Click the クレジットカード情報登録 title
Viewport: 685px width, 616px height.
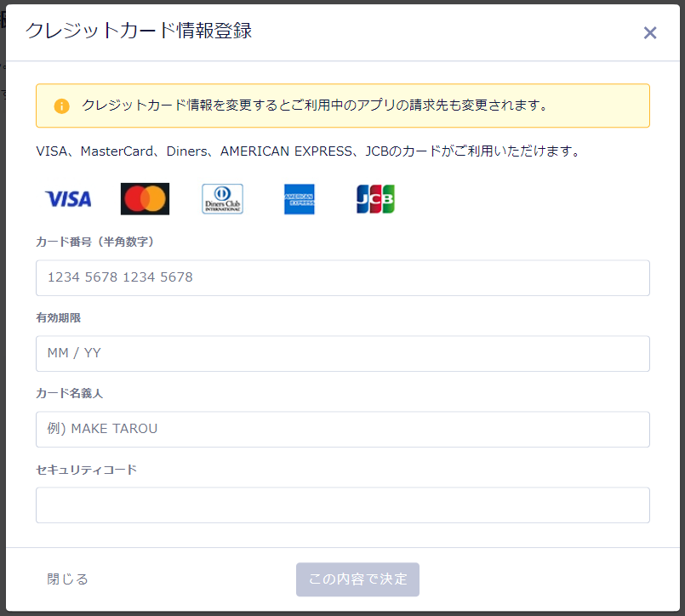(x=139, y=31)
